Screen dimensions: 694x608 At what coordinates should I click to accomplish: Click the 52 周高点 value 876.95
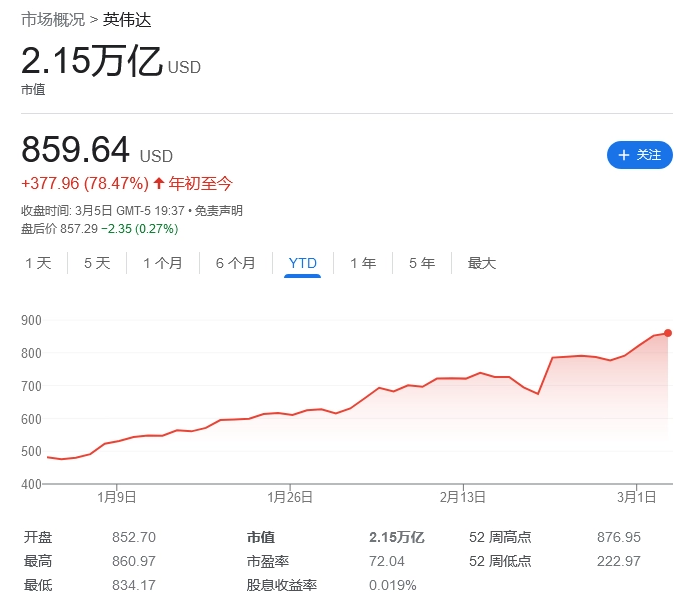(619, 537)
